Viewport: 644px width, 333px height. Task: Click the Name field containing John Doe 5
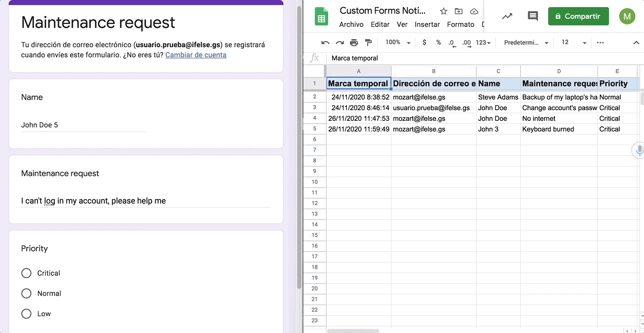point(83,125)
